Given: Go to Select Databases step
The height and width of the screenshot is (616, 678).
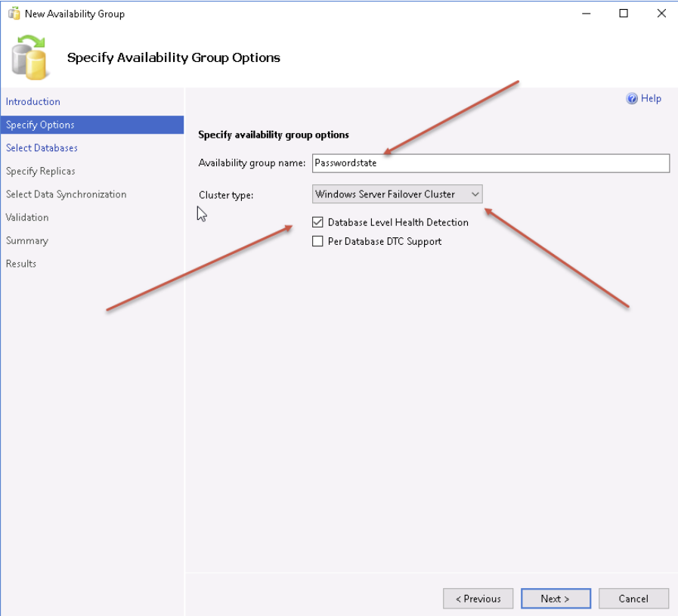Looking at the screenshot, I should pos(42,148).
